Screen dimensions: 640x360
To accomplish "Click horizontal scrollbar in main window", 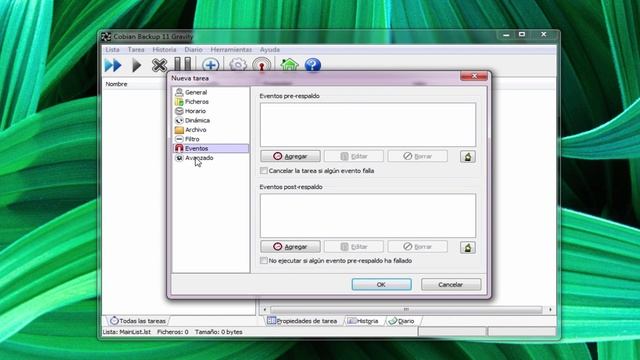I will point(406,310).
